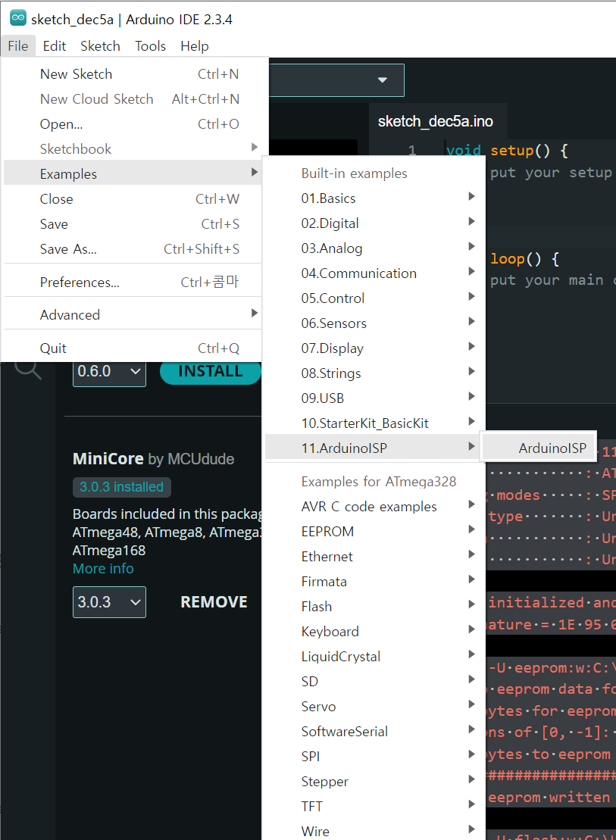
Task: Open the File menu
Action: pos(18,46)
